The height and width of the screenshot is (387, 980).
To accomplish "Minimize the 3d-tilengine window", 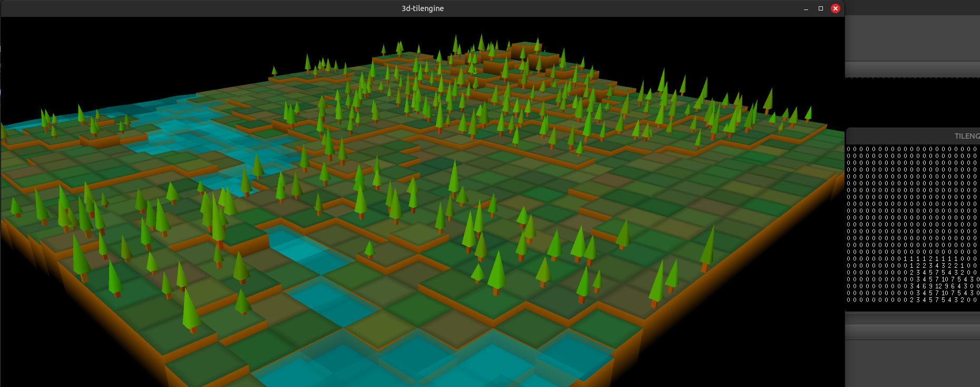I will 806,9.
